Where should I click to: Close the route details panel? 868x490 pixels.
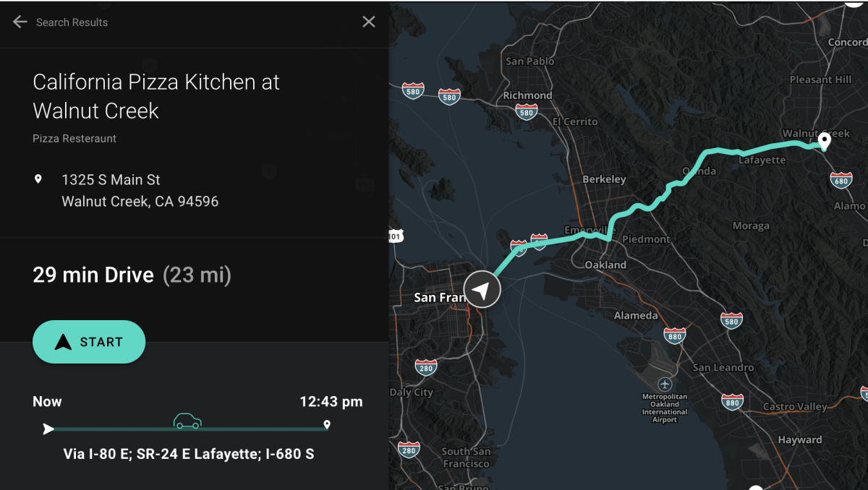pyautogui.click(x=369, y=22)
